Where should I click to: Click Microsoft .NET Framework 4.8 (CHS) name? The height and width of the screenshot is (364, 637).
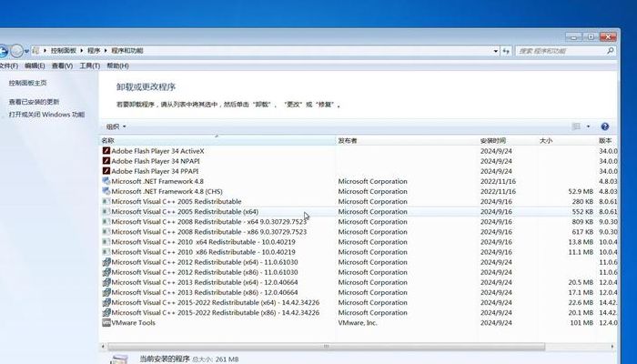[x=167, y=191]
